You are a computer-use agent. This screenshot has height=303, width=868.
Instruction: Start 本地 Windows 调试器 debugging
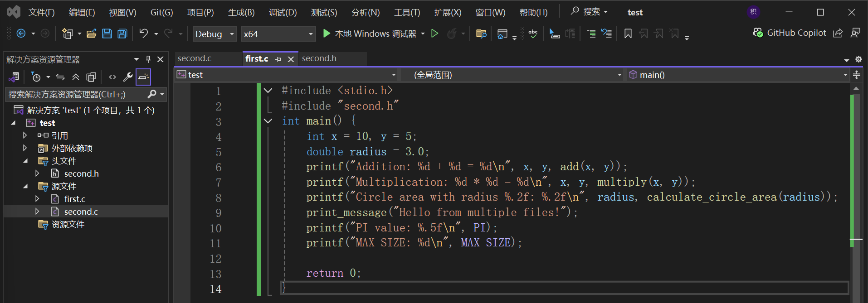coord(370,34)
